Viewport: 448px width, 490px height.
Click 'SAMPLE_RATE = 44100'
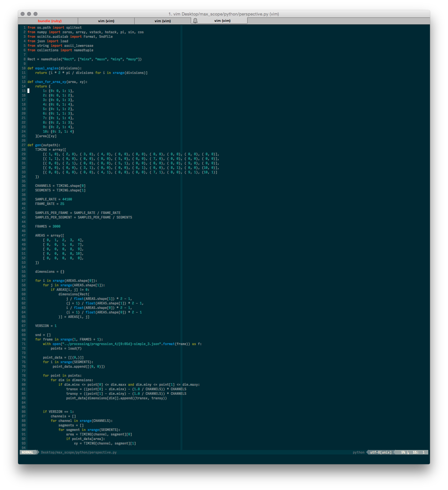point(54,199)
